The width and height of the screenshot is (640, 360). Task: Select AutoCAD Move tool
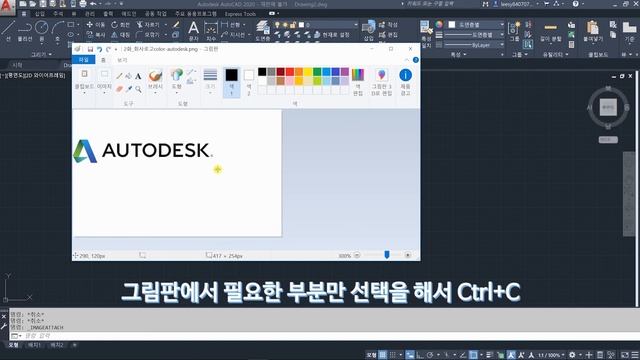point(96,25)
